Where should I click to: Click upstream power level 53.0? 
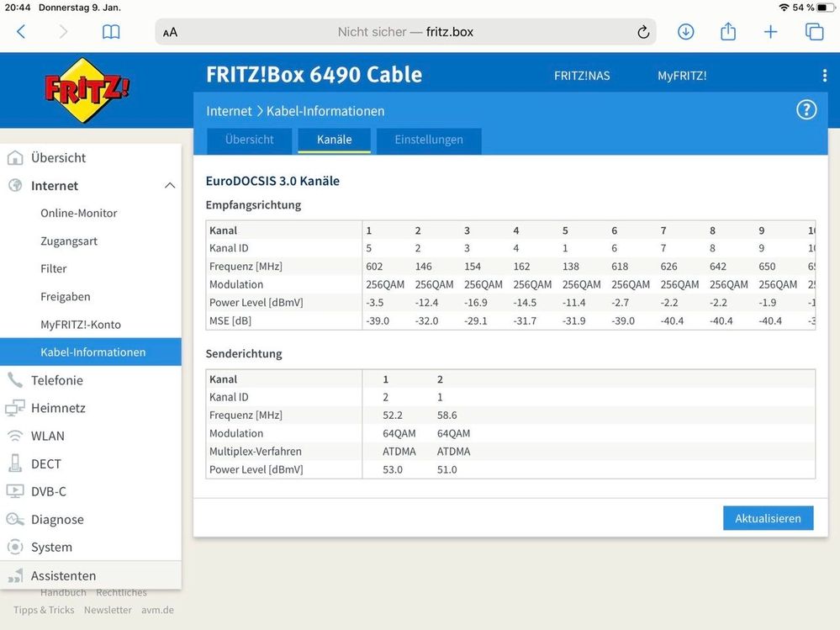(x=393, y=470)
